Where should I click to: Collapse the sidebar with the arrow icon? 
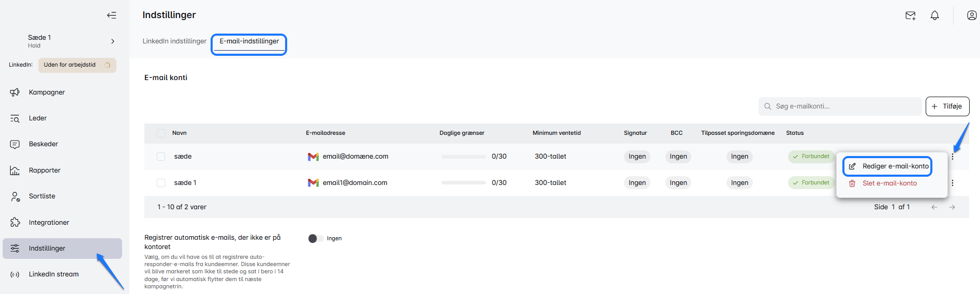click(x=111, y=15)
